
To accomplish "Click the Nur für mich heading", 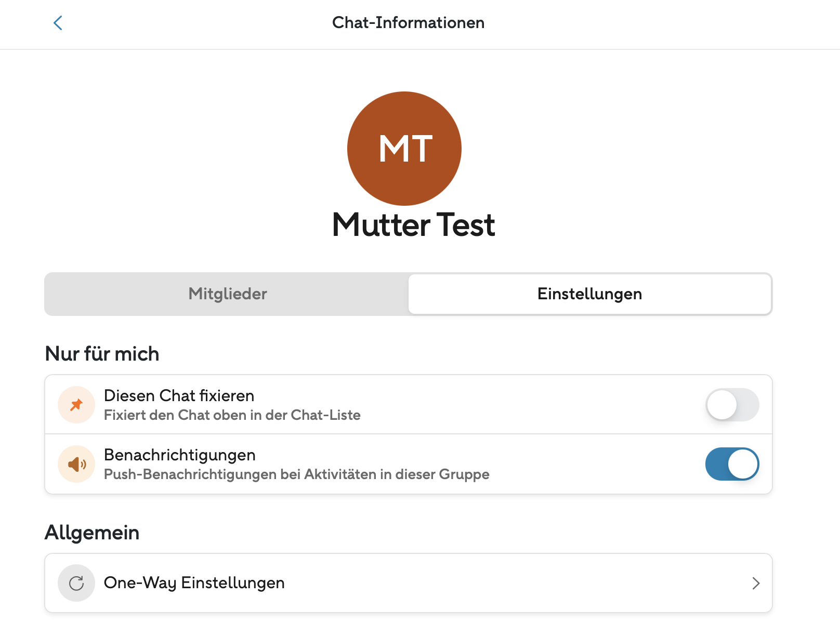I will (102, 354).
